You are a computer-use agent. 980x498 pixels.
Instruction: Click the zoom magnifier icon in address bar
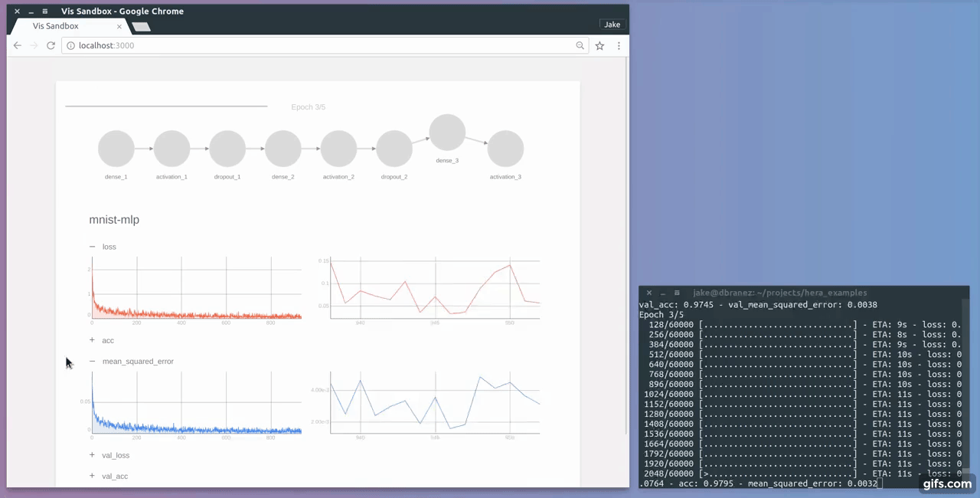(x=580, y=46)
